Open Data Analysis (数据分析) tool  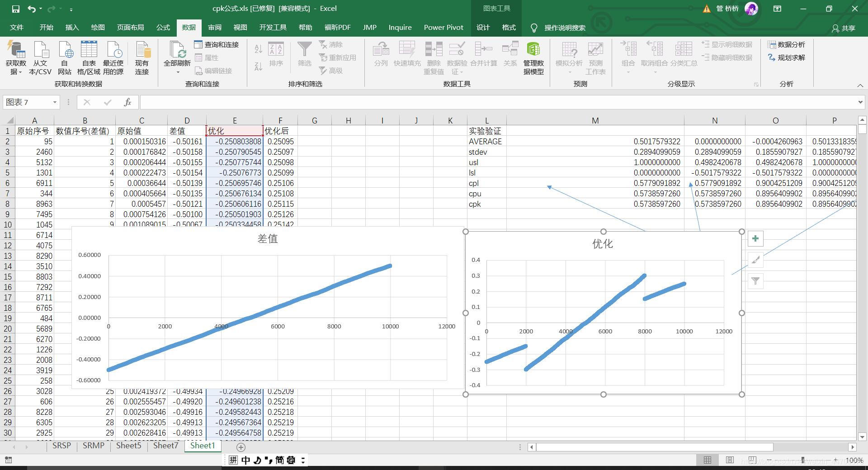(786, 44)
